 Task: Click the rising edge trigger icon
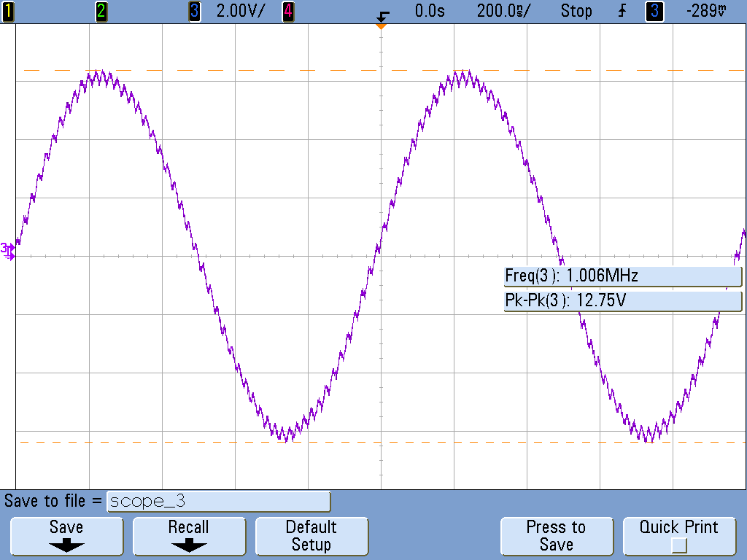(x=622, y=11)
